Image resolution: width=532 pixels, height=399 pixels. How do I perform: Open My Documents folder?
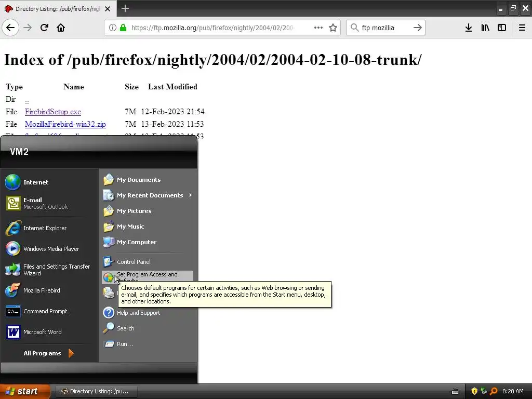148,180
